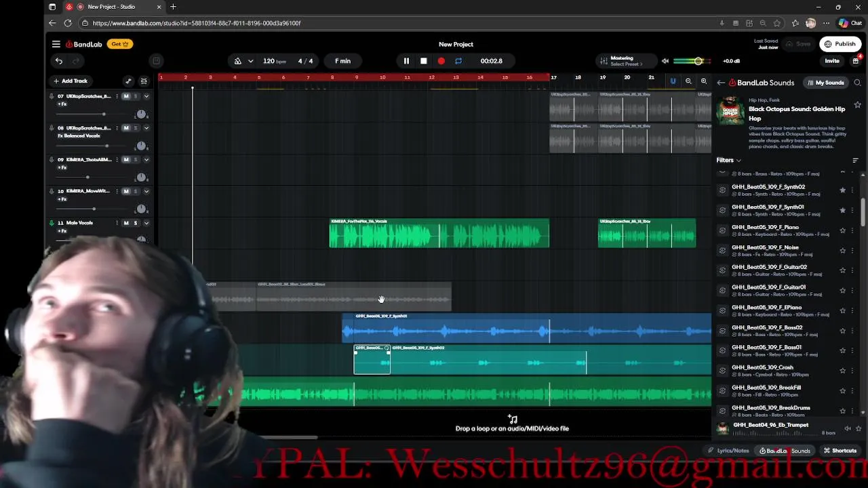Open the automation tool icon
Screen dimensions: 868x488
point(128,81)
